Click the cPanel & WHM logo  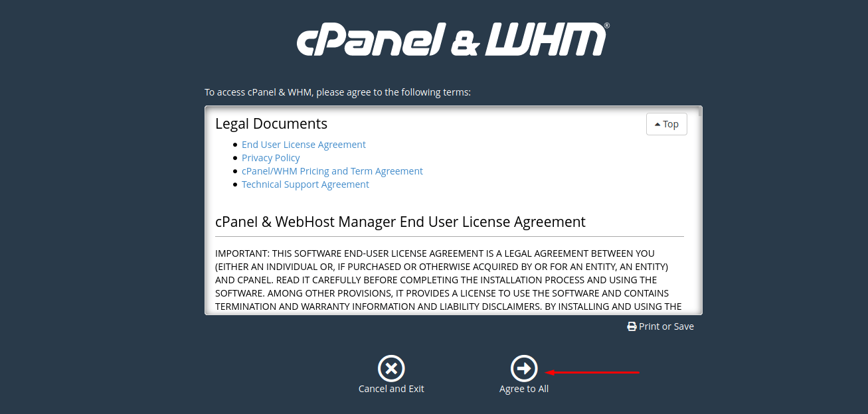point(453,38)
